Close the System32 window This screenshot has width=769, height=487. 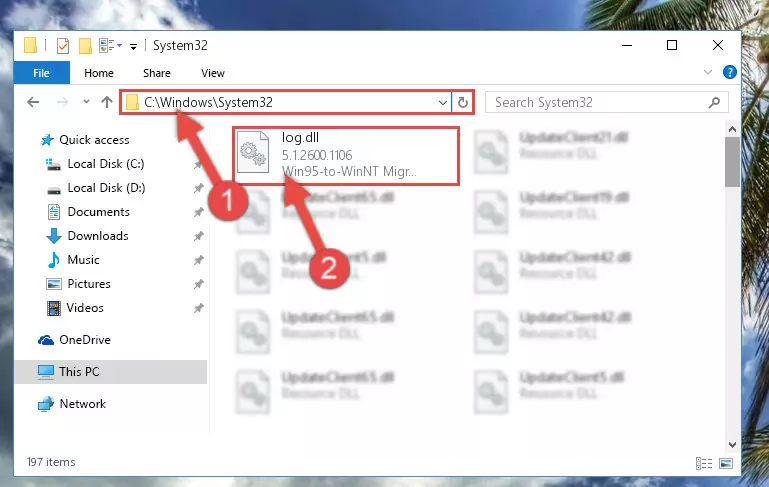pyautogui.click(x=718, y=46)
